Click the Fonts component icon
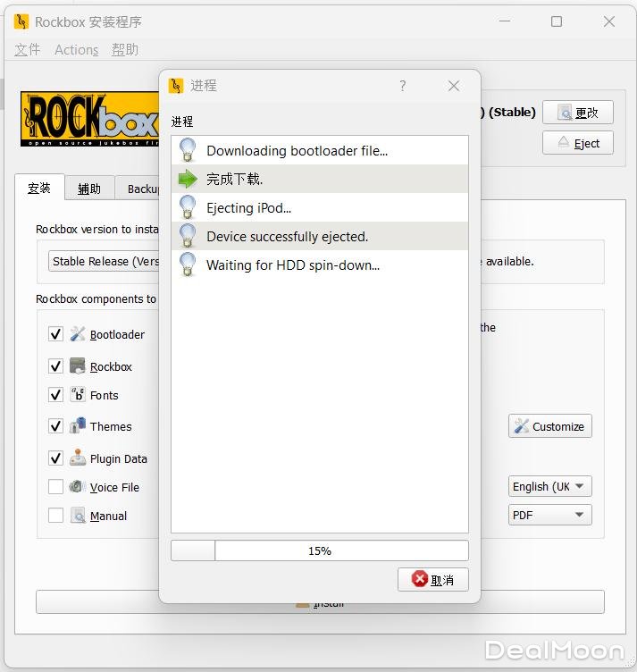 coord(78,395)
